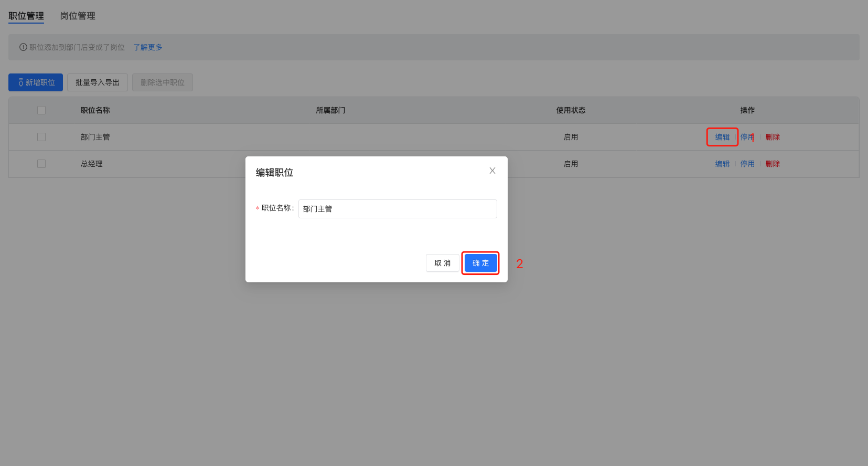Image resolution: width=868 pixels, height=466 pixels.
Task: Click the 新增职位 button
Action: pyautogui.click(x=36, y=82)
